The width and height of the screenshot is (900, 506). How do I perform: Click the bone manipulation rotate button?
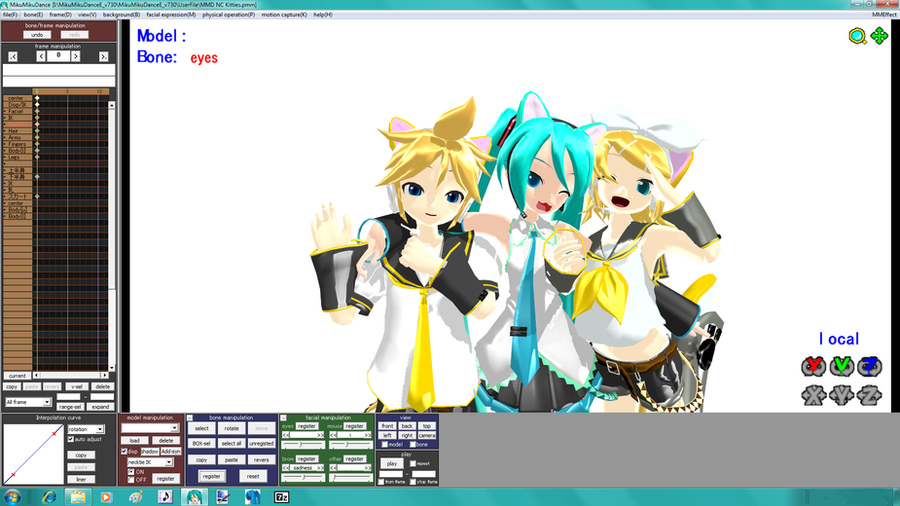231,429
